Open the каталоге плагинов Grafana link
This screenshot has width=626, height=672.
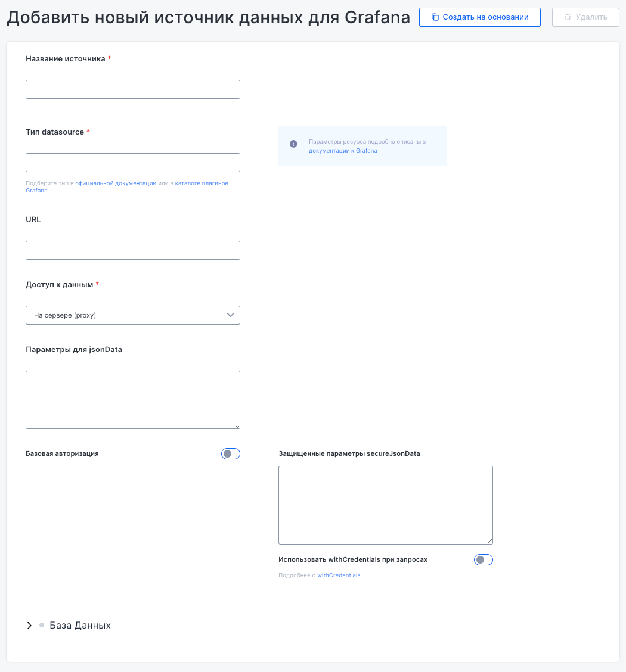(201, 183)
